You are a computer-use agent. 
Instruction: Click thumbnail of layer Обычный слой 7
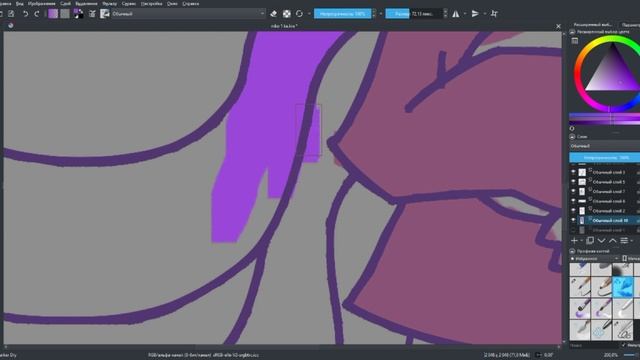[582, 191]
